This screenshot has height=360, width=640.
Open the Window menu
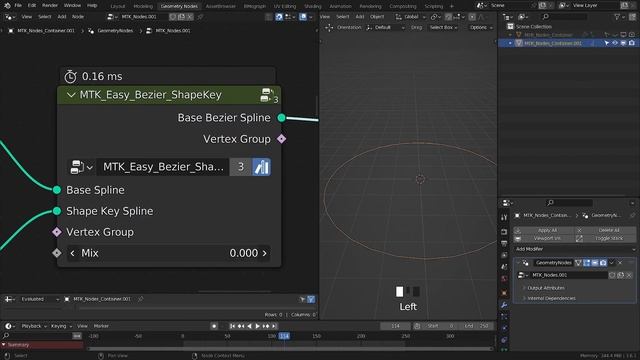pos(72,6)
